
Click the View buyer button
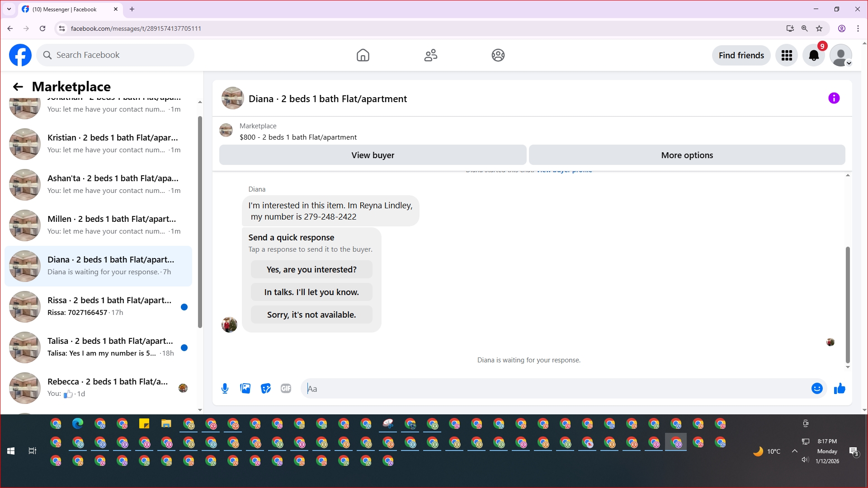pos(373,155)
